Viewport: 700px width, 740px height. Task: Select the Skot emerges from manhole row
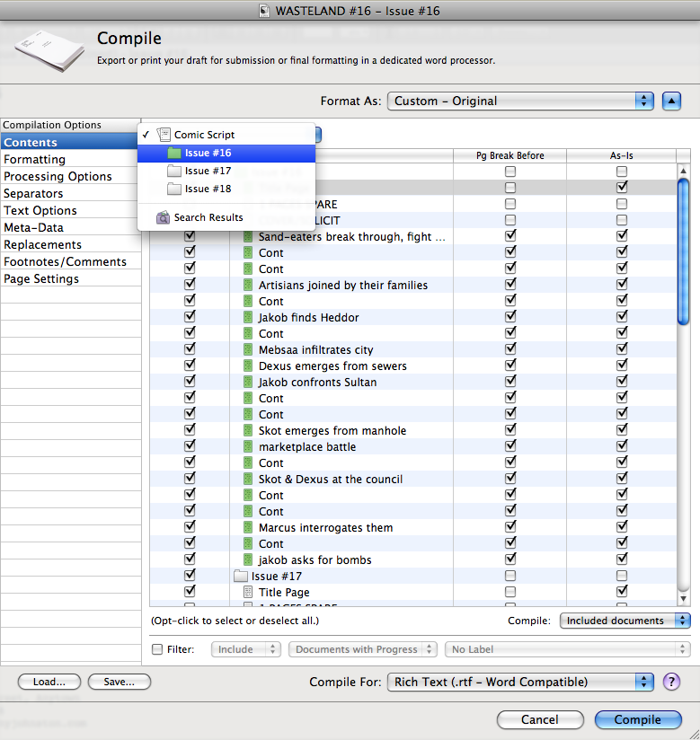(332, 431)
